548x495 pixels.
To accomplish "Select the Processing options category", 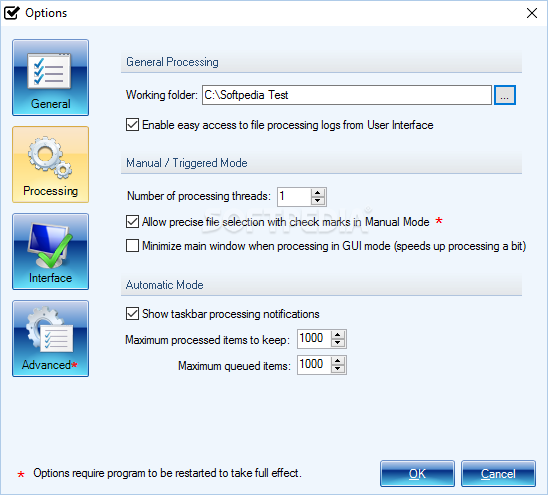I will 50,164.
